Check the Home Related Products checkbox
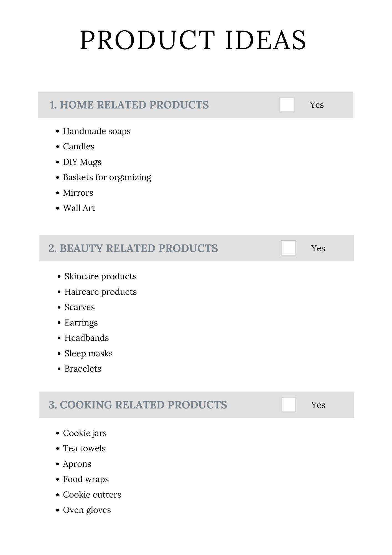Screen dimensions: 392x555 click(287, 105)
